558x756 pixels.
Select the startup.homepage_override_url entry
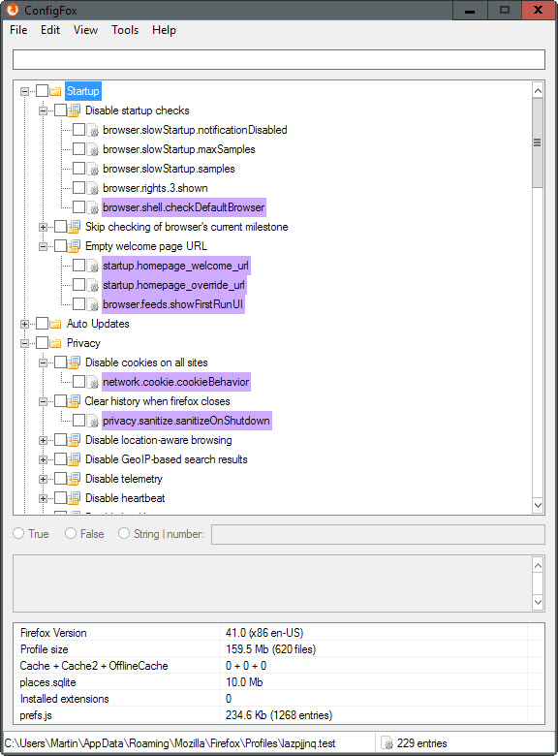174,285
